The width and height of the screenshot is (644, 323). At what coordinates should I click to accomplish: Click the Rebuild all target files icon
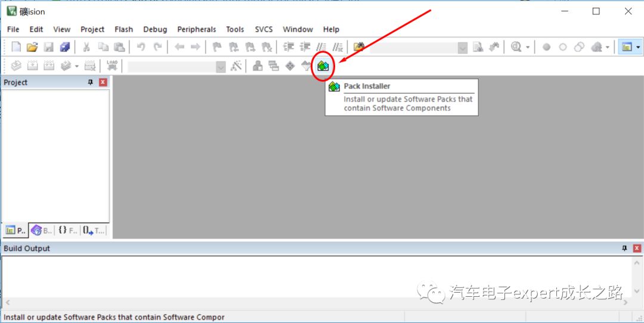click(x=49, y=66)
